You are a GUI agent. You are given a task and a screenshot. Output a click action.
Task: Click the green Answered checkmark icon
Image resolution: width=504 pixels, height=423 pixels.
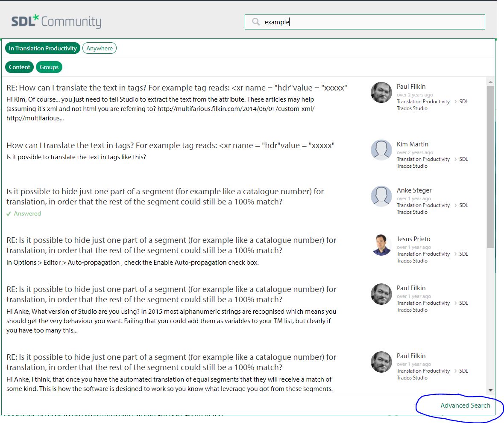(x=9, y=214)
